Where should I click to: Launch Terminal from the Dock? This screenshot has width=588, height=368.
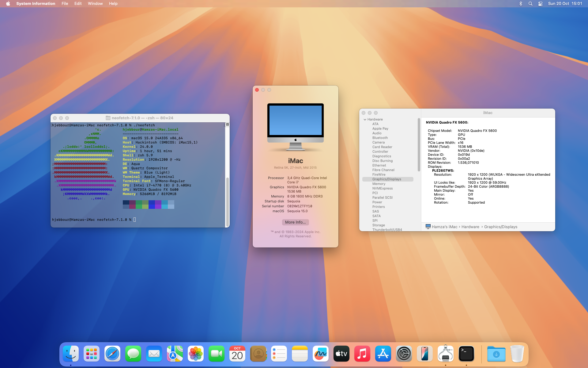[466, 354]
